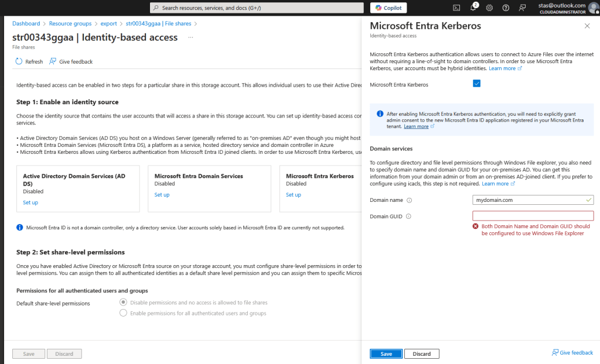Click the Refresh icon in toolbar
The height and width of the screenshot is (364, 600).
19,61
